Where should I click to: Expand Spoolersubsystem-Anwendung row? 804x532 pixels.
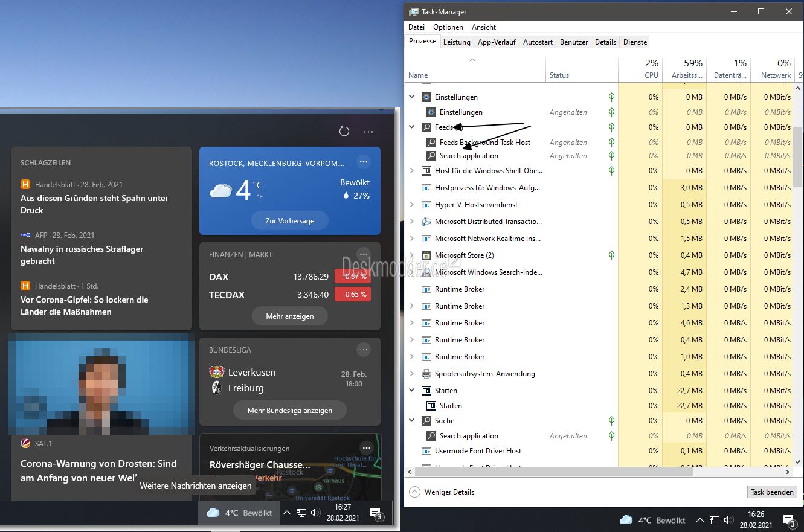point(412,373)
